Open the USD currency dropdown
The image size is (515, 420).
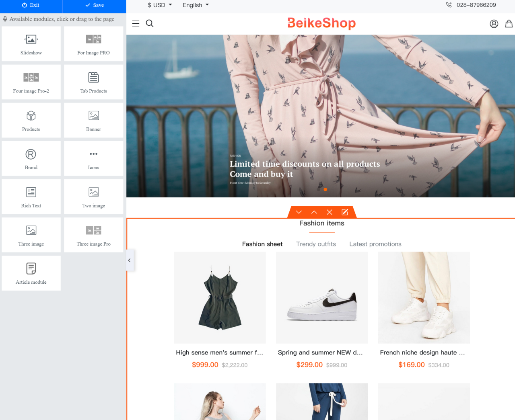(x=160, y=5)
